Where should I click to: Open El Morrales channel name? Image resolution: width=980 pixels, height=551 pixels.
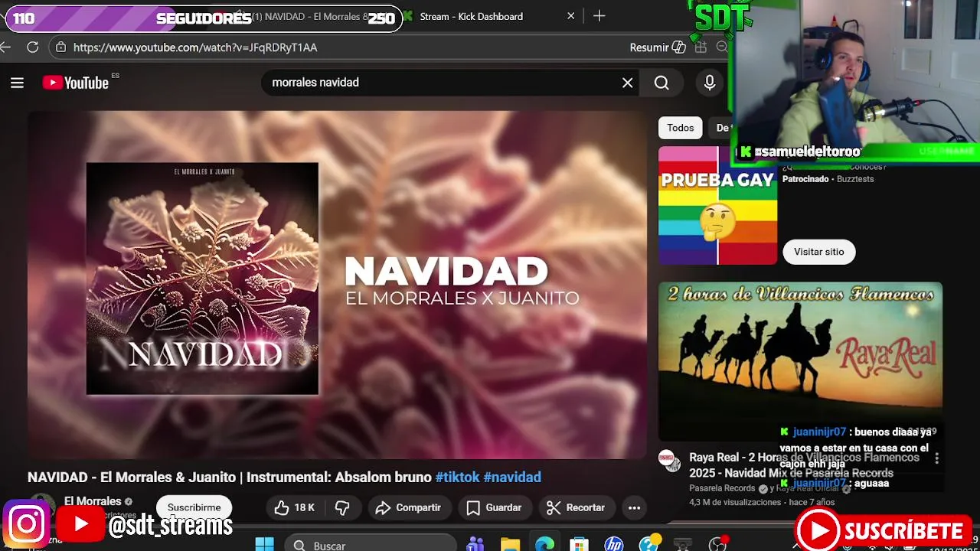[x=93, y=501]
